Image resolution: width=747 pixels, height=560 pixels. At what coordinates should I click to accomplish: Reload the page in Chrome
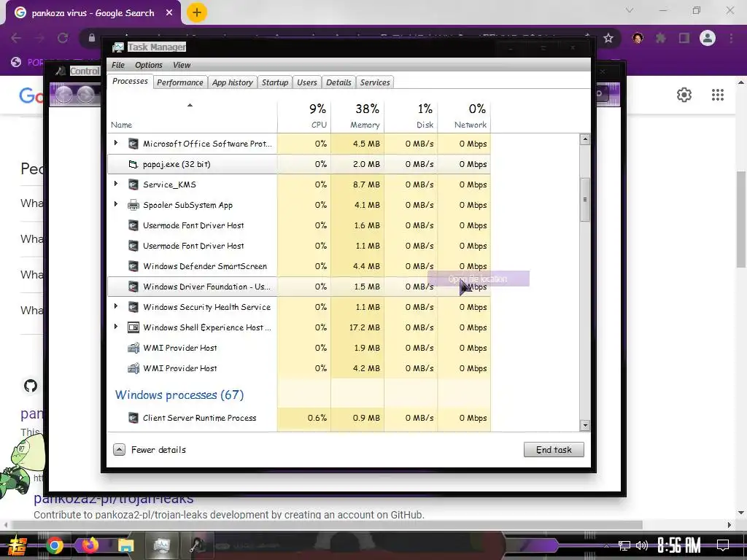coord(63,38)
